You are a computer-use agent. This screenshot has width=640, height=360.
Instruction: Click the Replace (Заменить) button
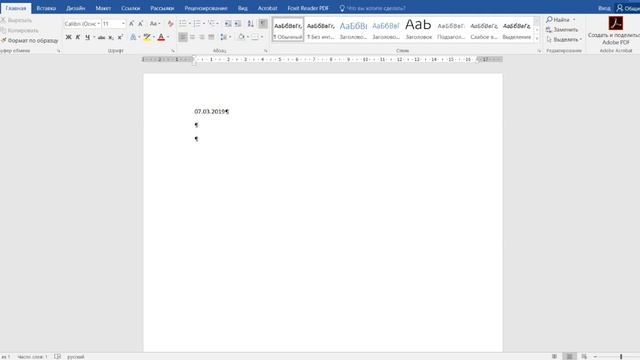[562, 30]
